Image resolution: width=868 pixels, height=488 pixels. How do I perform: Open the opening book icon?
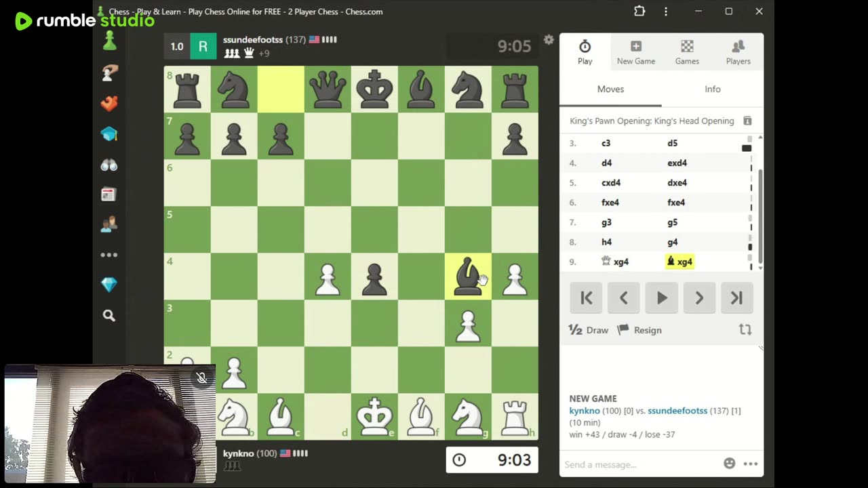[747, 121]
